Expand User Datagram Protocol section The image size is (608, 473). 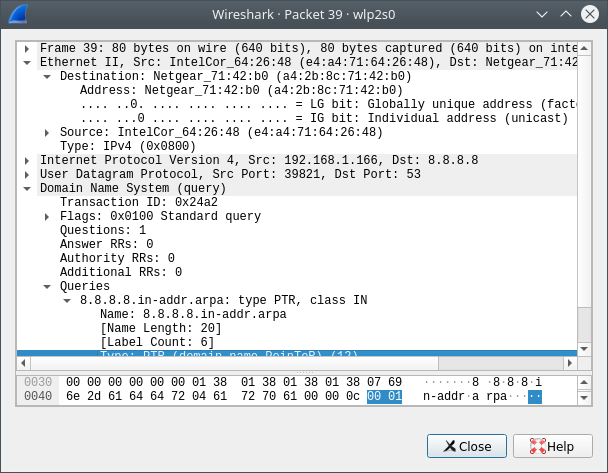(27, 174)
